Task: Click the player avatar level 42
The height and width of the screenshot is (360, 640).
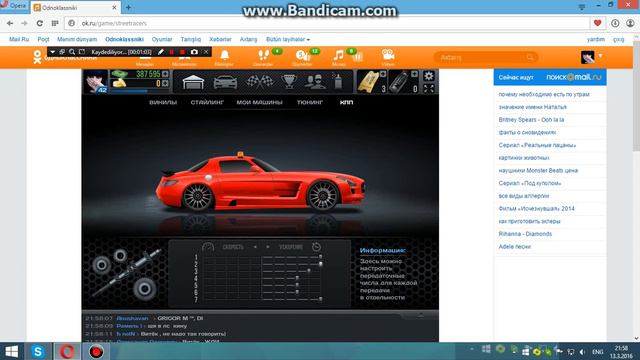Action: 96,82
